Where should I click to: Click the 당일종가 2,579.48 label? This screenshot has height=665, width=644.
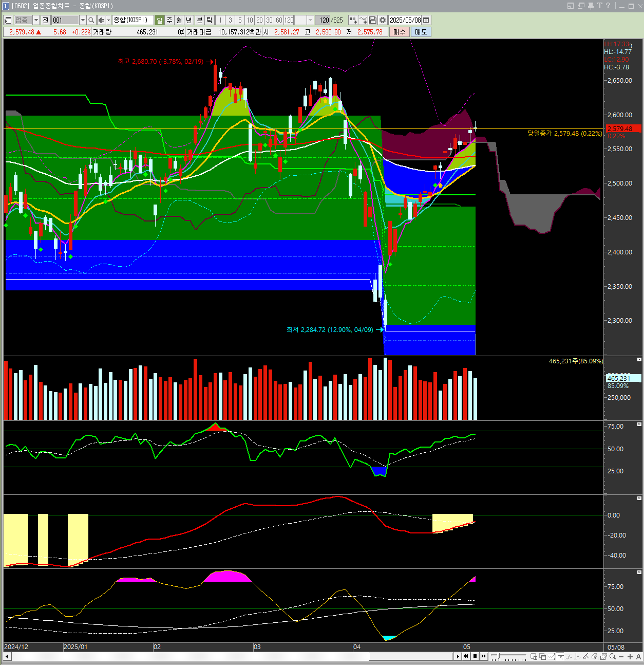(x=564, y=133)
